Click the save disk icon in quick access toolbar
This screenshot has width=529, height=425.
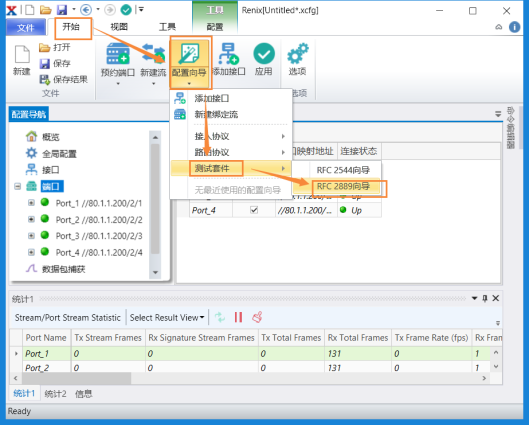click(x=62, y=10)
